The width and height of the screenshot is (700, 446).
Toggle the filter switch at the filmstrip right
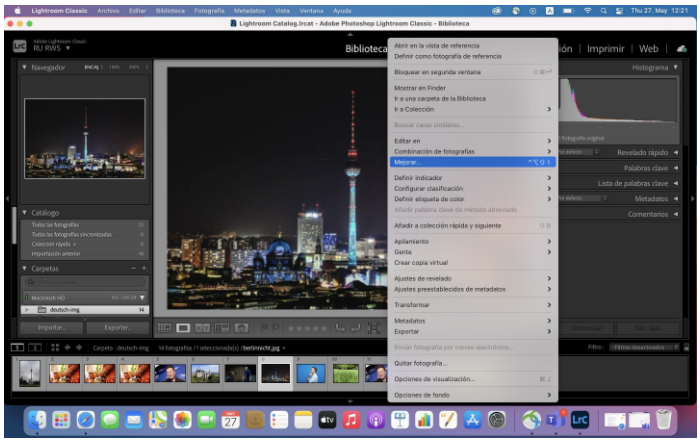(x=687, y=347)
